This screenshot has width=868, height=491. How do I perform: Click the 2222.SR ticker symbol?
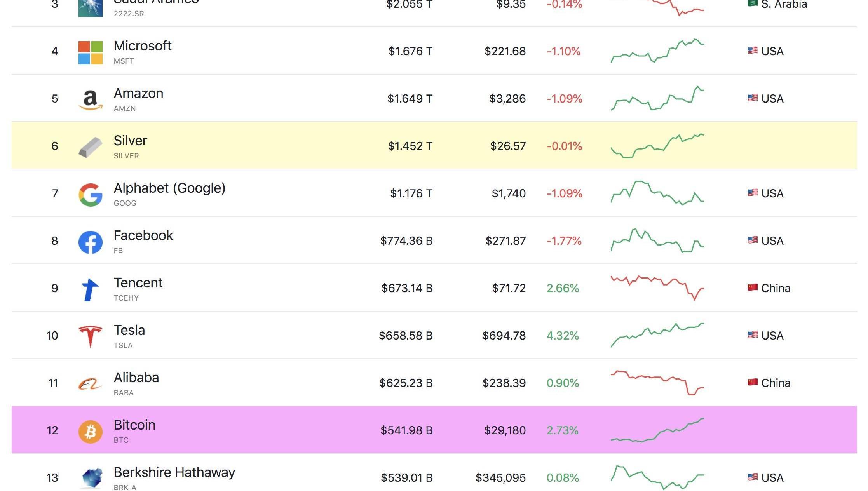[x=129, y=14]
